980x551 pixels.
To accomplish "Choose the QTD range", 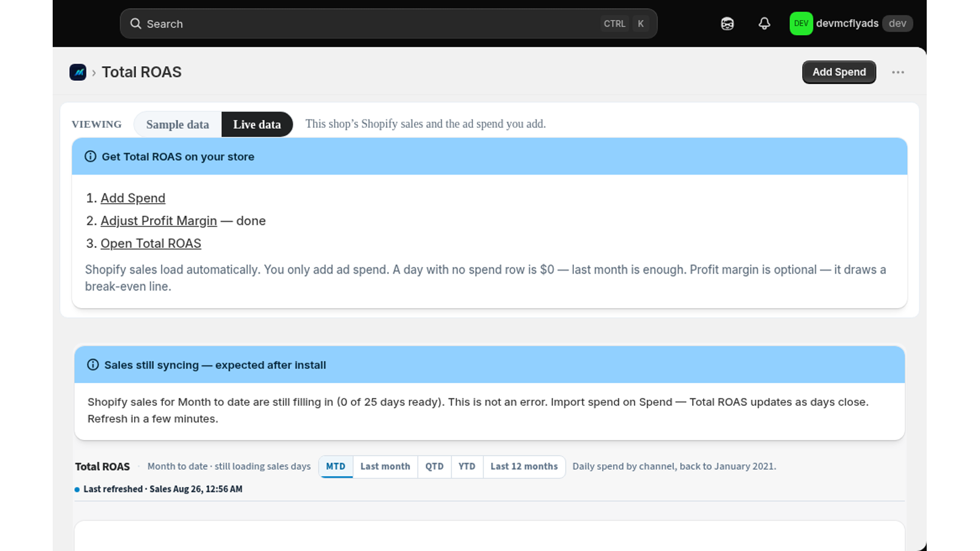I will [x=434, y=467].
